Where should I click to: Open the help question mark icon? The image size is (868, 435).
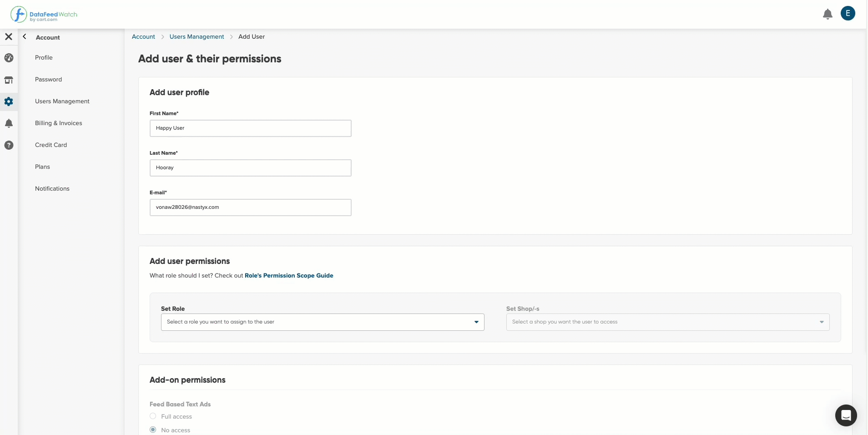click(x=9, y=145)
